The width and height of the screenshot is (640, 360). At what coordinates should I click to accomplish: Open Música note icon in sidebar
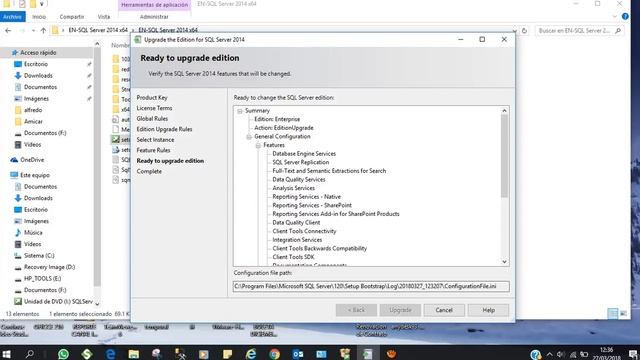click(18, 233)
